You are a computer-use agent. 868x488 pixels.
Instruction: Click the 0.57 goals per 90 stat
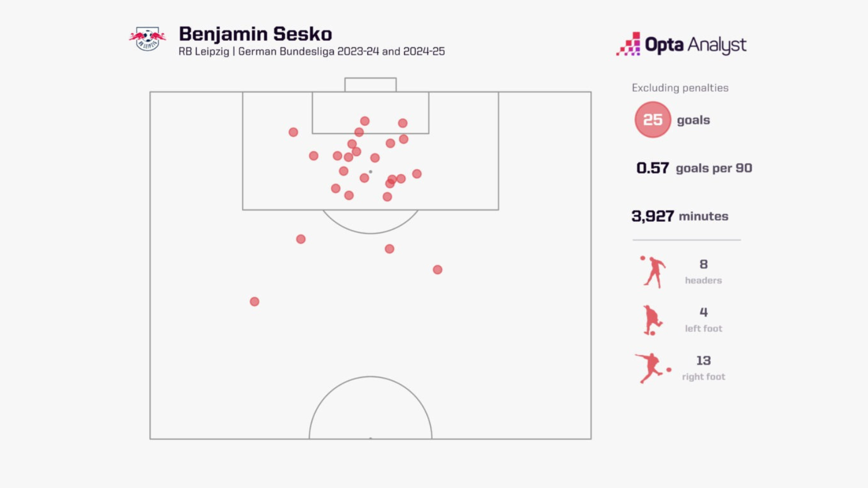point(694,168)
